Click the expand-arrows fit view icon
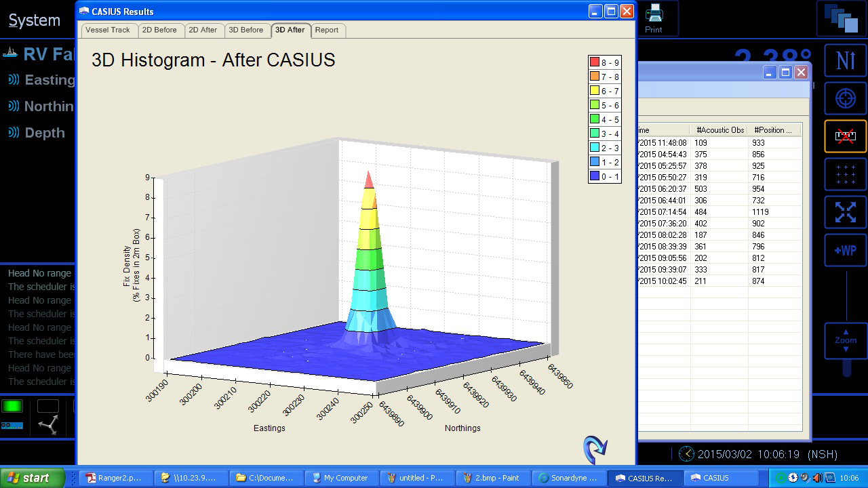Screen dimensions: 868x488 click(x=845, y=212)
